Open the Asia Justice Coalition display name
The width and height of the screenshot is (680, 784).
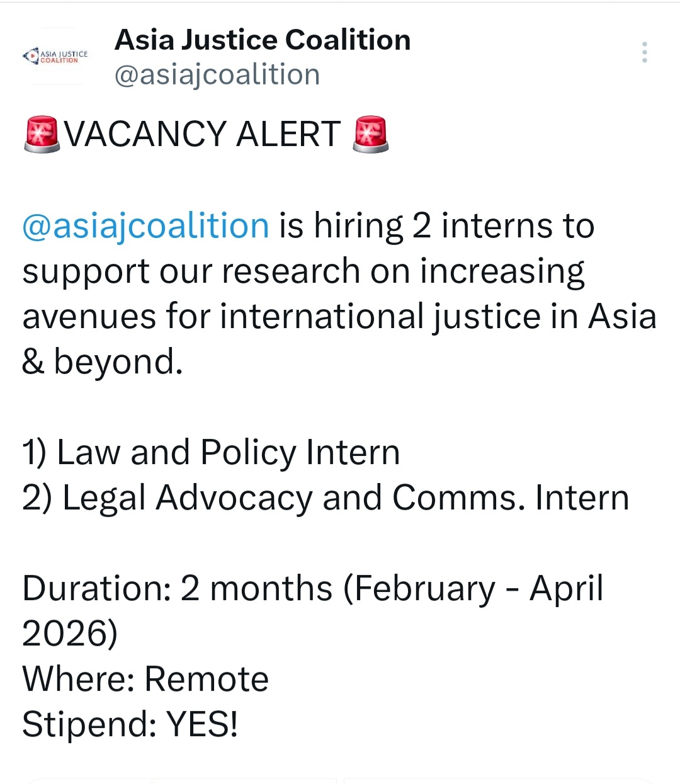[263, 40]
